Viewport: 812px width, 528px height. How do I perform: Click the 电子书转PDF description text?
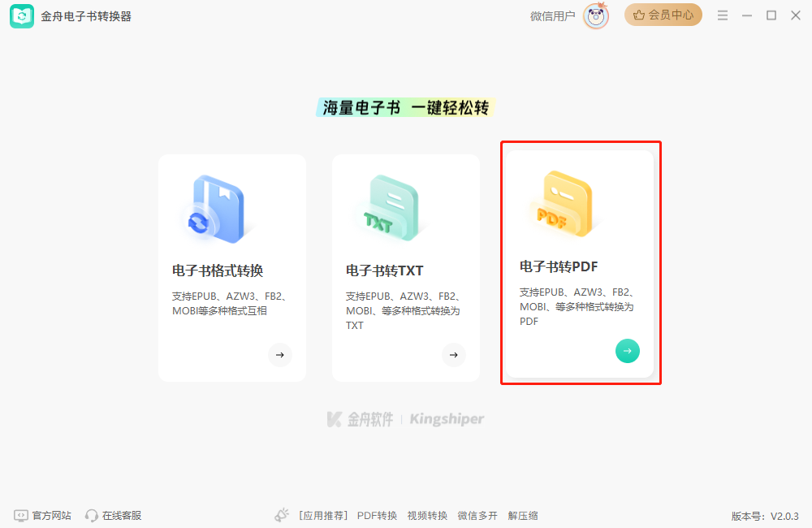click(x=577, y=307)
